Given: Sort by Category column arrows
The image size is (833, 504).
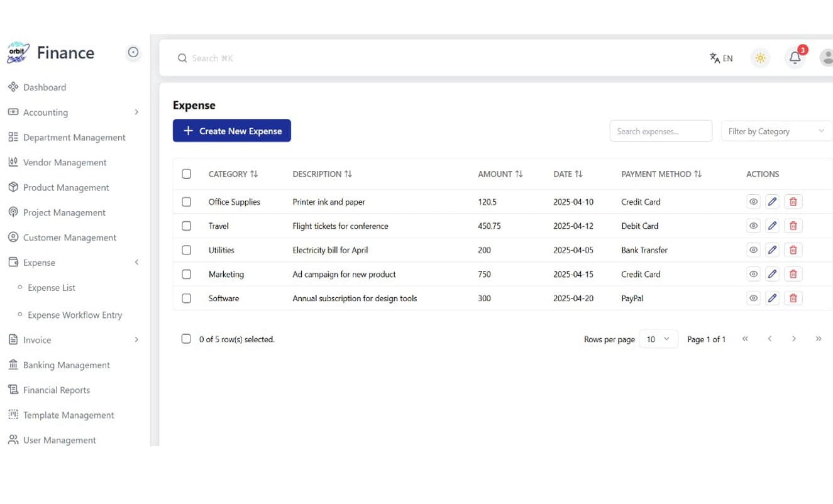Looking at the screenshot, I should (x=254, y=174).
